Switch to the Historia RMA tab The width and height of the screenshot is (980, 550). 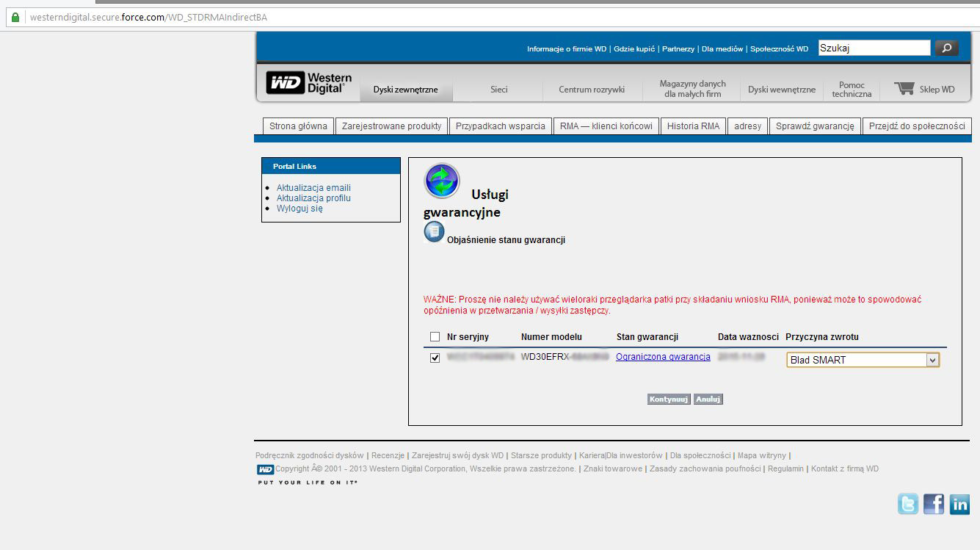coord(693,126)
